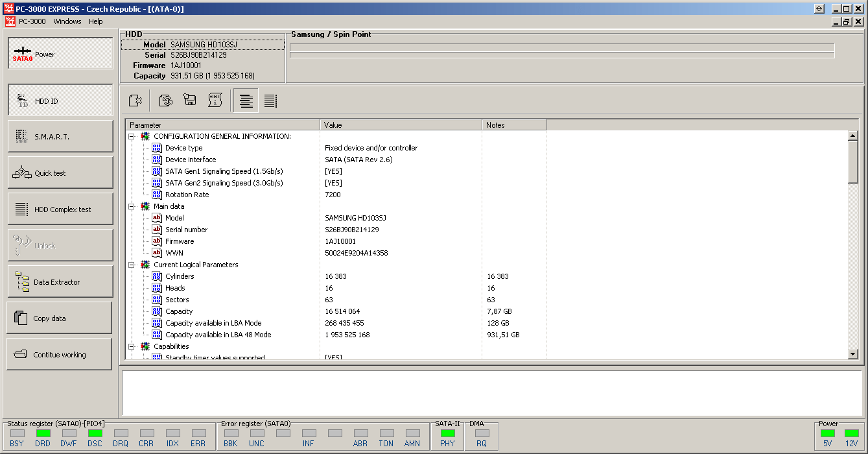Select the 'SATA (SATA Rev 2.6)' value
Viewport: 868px width, 454px height.
pos(358,160)
